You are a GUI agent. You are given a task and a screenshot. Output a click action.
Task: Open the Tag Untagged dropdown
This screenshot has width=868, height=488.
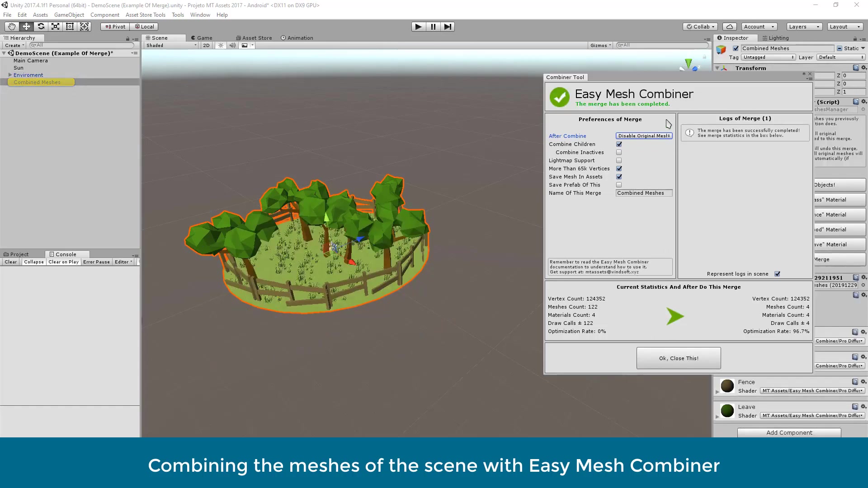coord(769,57)
